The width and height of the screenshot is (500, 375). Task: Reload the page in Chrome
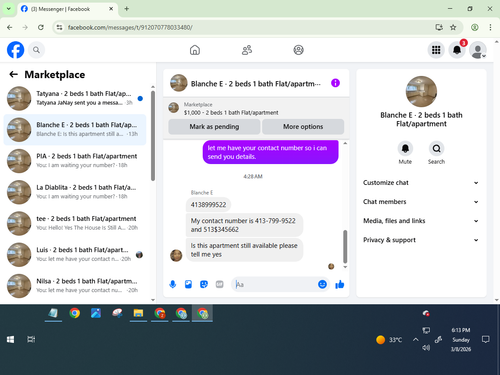41,27
